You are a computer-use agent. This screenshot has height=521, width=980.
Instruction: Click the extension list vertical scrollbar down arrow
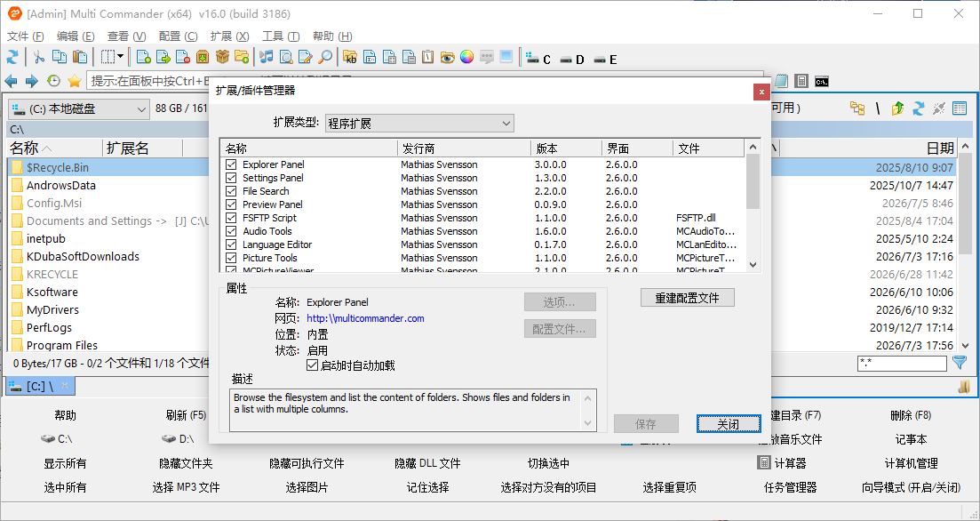753,265
